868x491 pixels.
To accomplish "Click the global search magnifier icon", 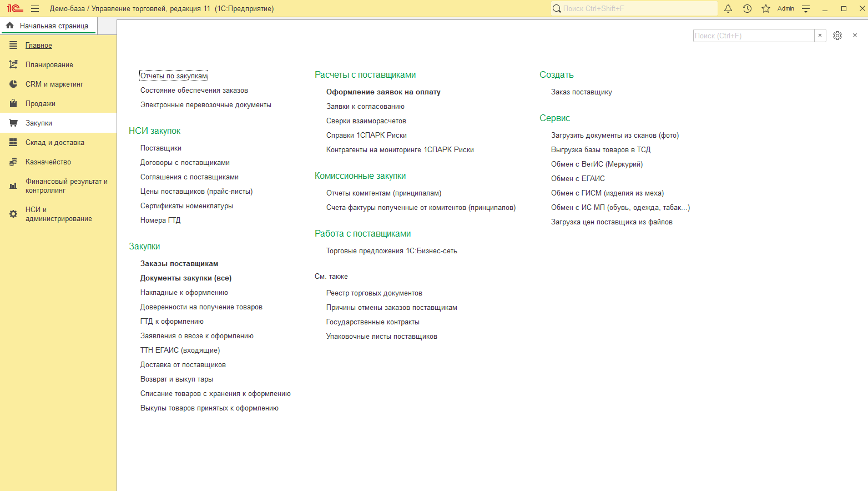I will click(557, 8).
